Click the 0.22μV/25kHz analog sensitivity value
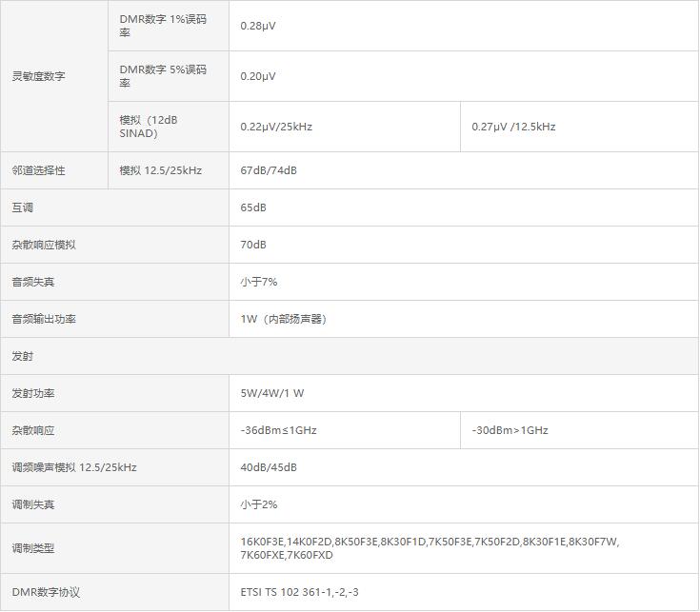This screenshot has height=612, width=700. (x=276, y=127)
